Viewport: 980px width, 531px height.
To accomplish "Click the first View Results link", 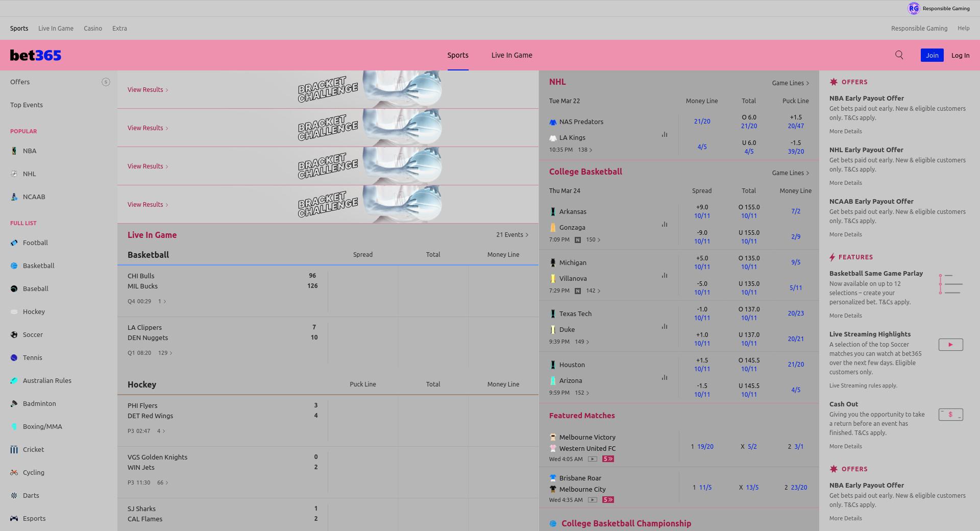I will tap(148, 89).
